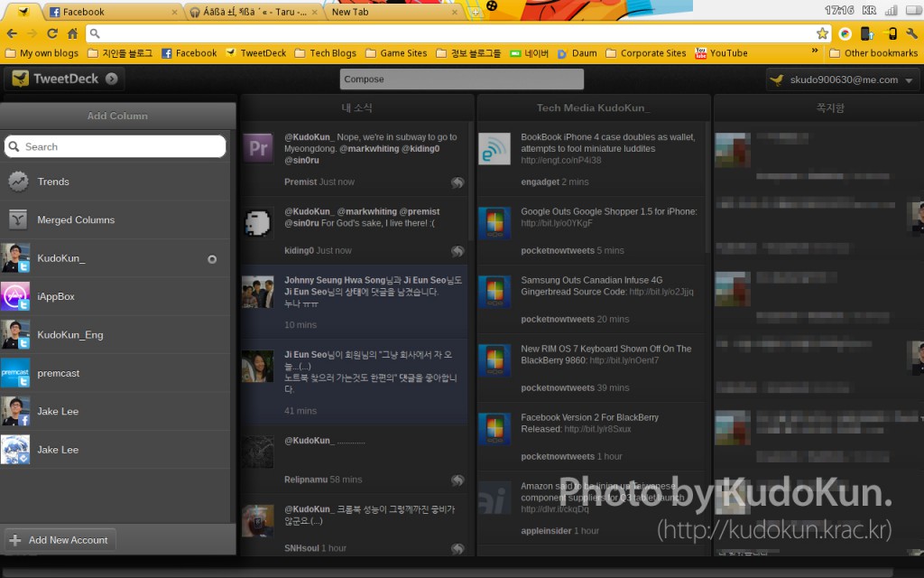Open the 지인들 블로그 bookmark folder
Screen dimensions: 924x578
pos(120,53)
